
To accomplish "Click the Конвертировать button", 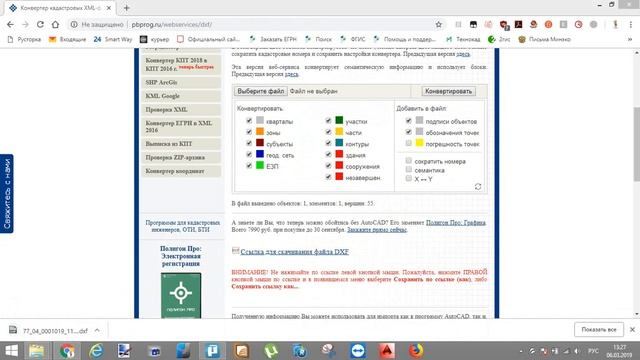I will point(448,91).
